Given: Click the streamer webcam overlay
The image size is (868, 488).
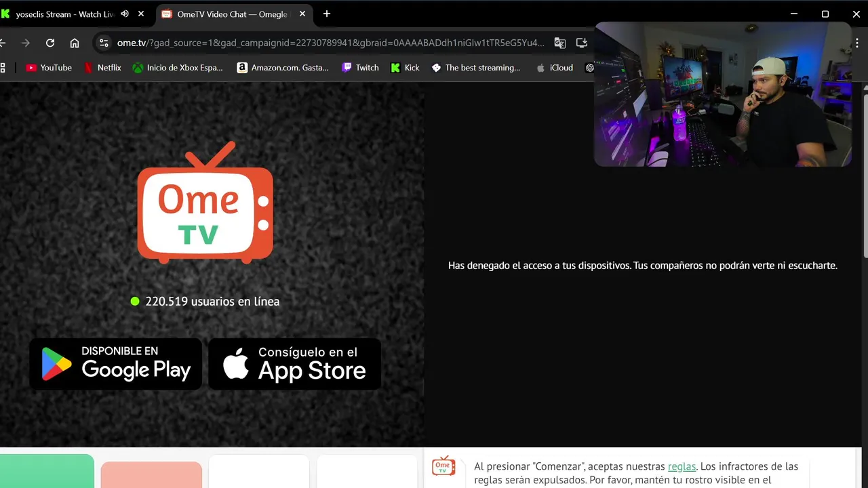Looking at the screenshot, I should (x=723, y=94).
